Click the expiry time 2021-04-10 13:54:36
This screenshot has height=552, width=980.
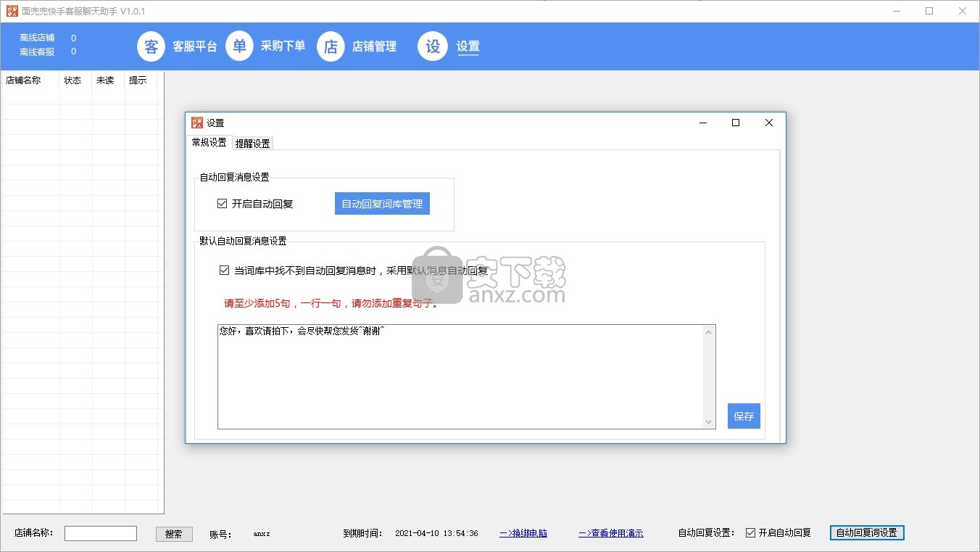pos(436,533)
